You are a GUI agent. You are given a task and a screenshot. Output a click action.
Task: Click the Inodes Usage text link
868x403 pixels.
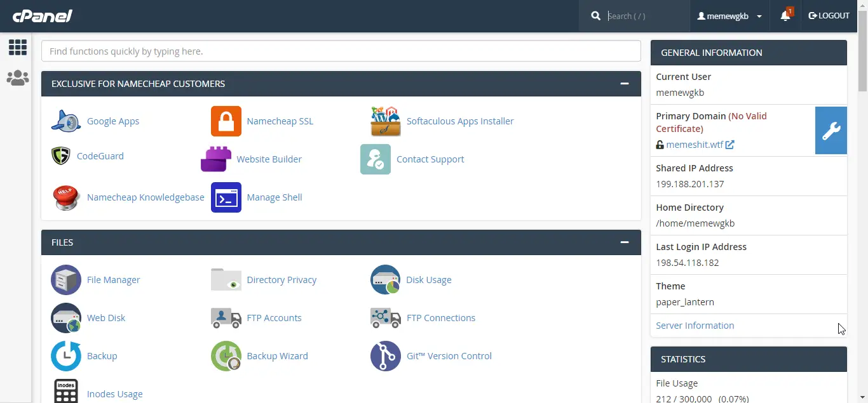click(x=115, y=394)
